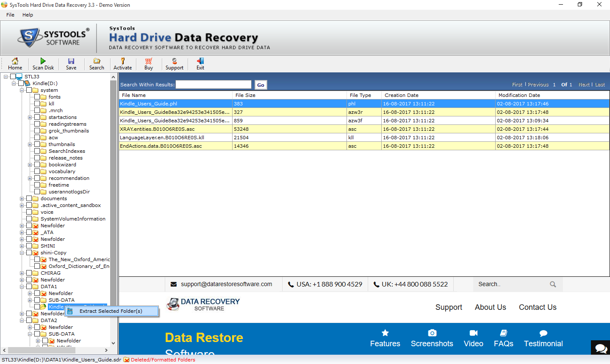The height and width of the screenshot is (364, 610).
Task: Tick the documents folder checkbox
Action: point(29,199)
